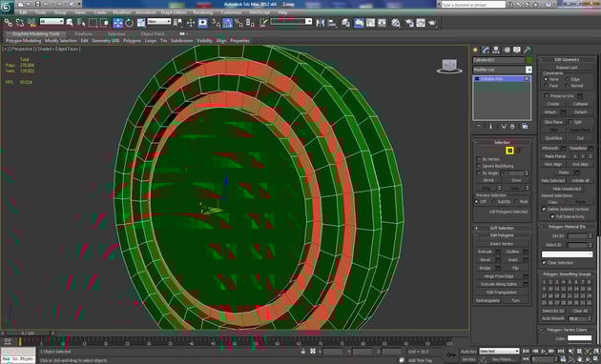
Task: Open Render Setup icon
Action: (x=409, y=23)
